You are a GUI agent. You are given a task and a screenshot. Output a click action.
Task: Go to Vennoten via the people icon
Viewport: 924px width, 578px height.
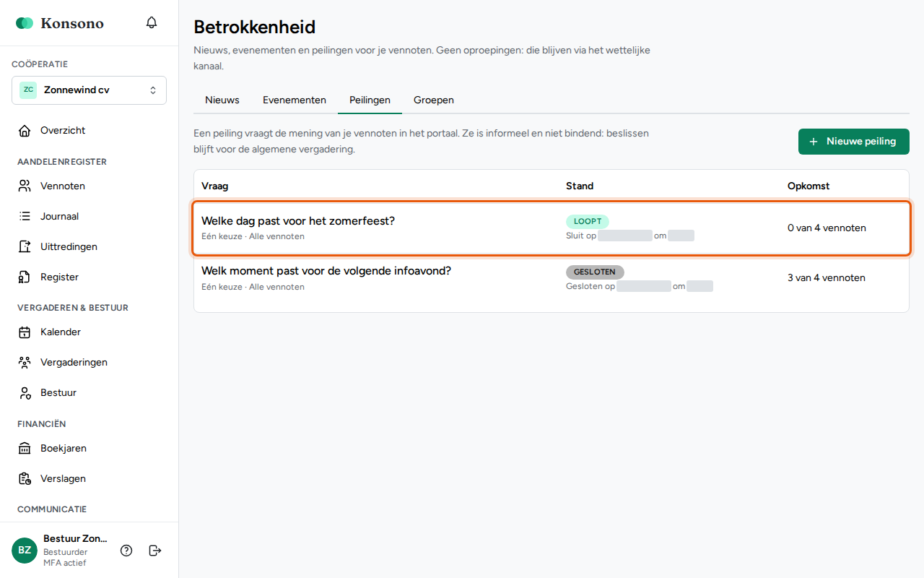click(25, 186)
